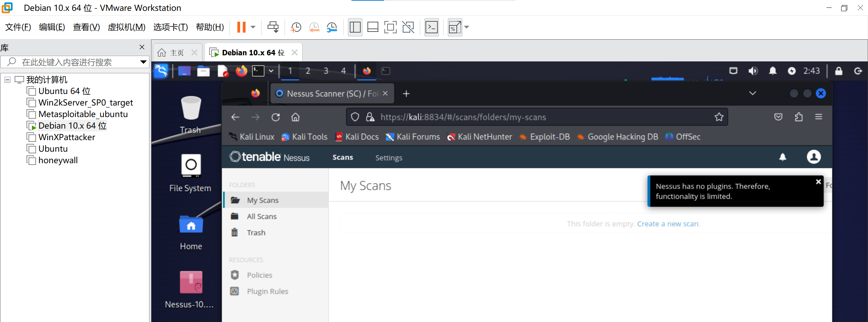
Task: Open the file manager icon in Kali panel
Action: (203, 71)
